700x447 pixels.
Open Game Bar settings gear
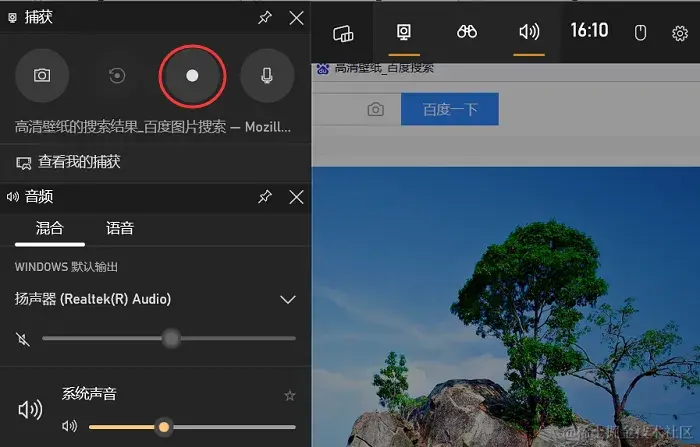680,33
